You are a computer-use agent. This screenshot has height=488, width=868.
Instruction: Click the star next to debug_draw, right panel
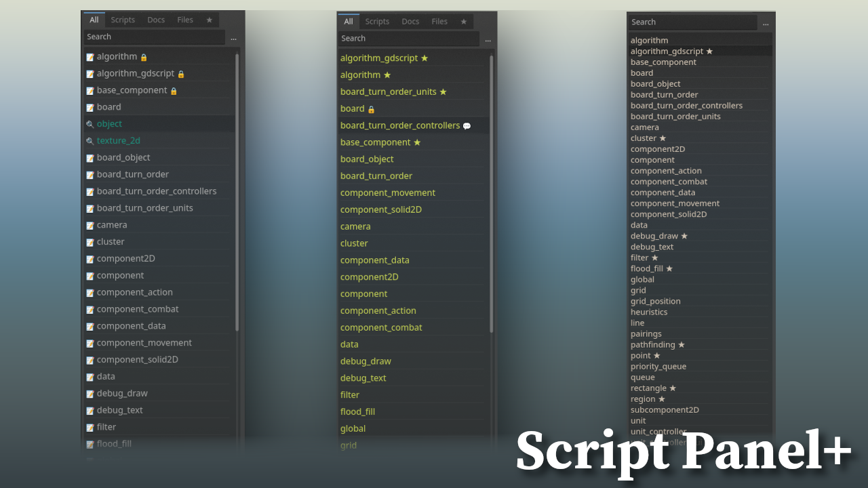tap(684, 236)
